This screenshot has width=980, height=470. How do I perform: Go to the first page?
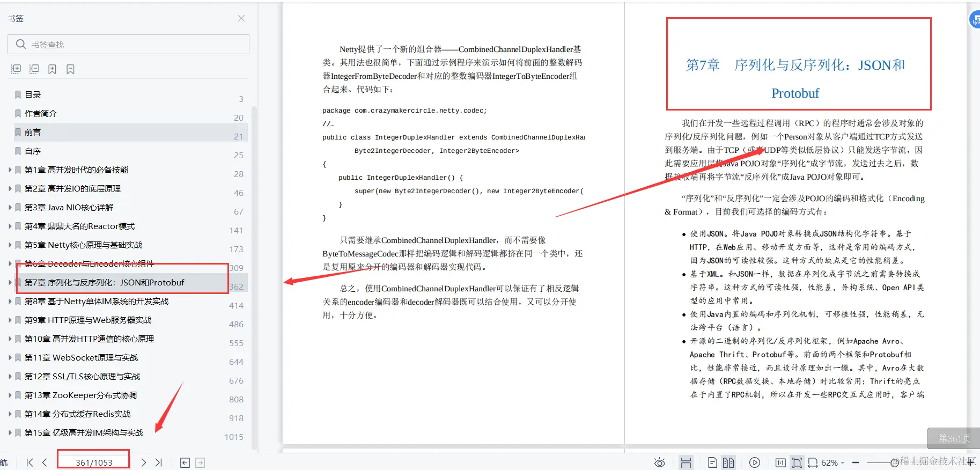[30, 462]
